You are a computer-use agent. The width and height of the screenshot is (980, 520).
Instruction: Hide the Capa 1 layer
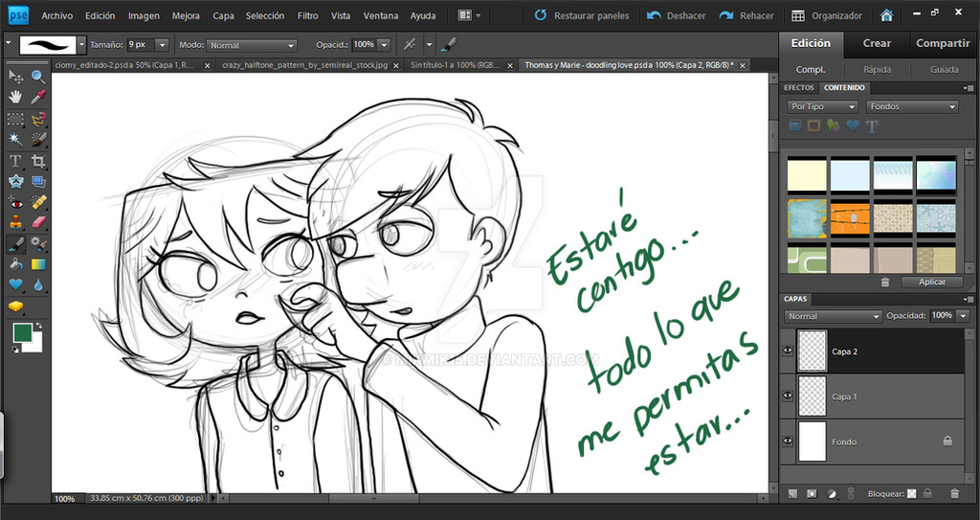pos(788,396)
